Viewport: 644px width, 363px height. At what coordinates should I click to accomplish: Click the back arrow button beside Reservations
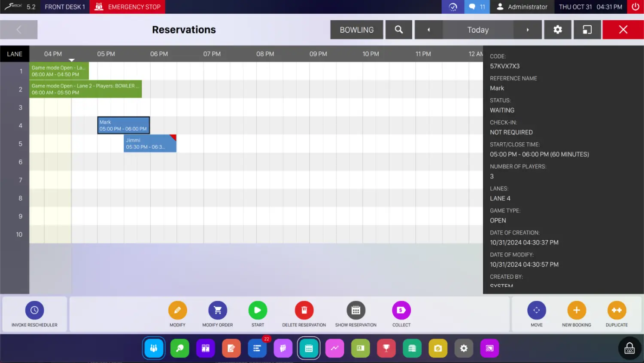pos(19,30)
